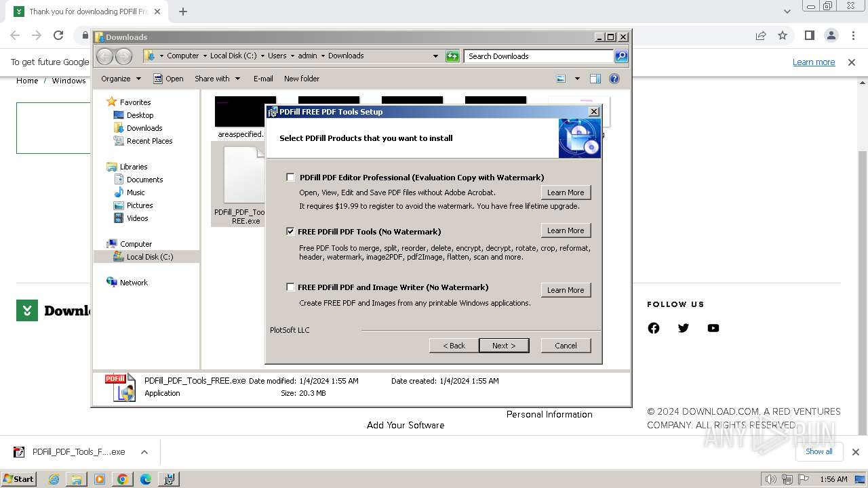Open Chrome profile icon
Image resolution: width=868 pixels, height=488 pixels.
[x=831, y=35]
